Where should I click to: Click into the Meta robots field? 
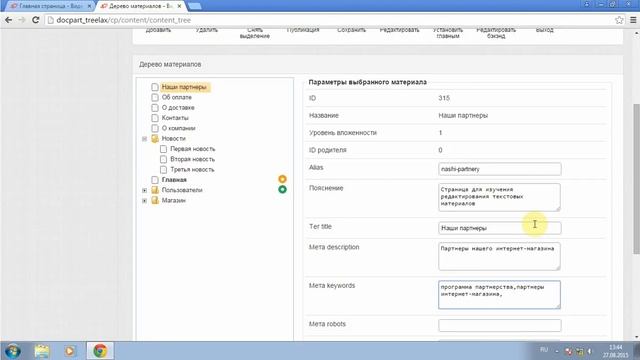(500, 325)
